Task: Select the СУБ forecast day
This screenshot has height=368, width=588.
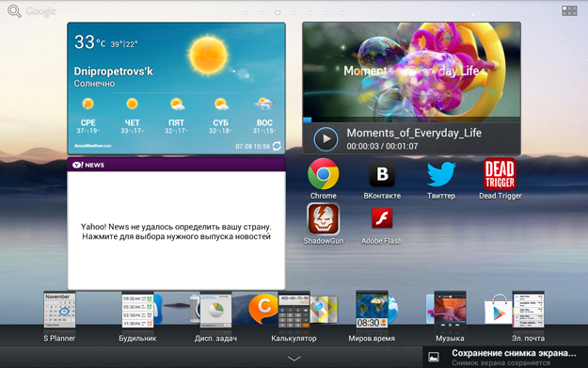Action: (220, 116)
